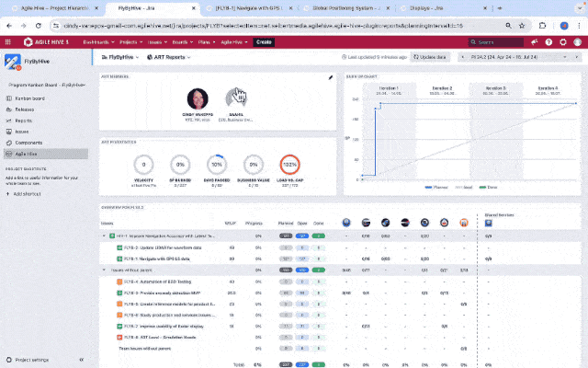Open the help question mark icon
588x368 pixels.
548,42
